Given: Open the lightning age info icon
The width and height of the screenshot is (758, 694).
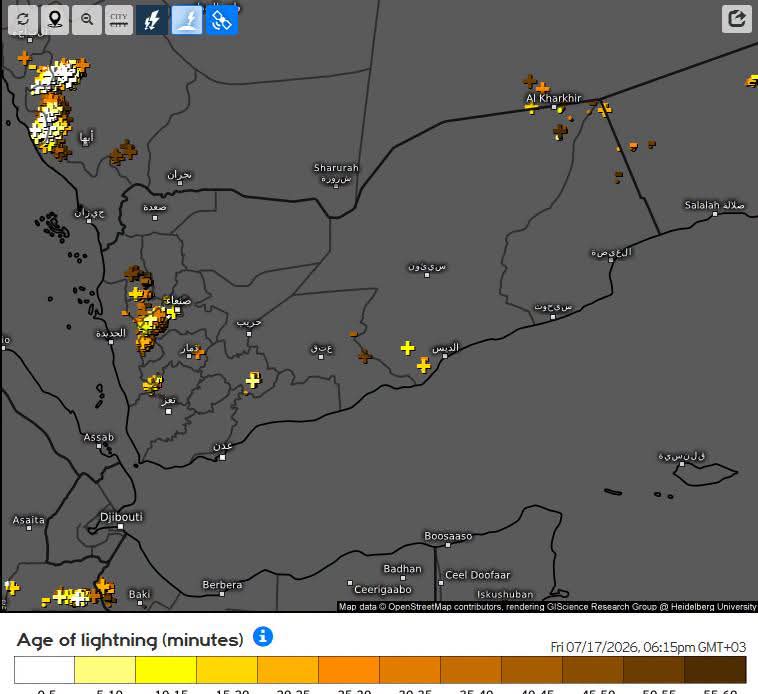Looking at the screenshot, I should pos(263,636).
